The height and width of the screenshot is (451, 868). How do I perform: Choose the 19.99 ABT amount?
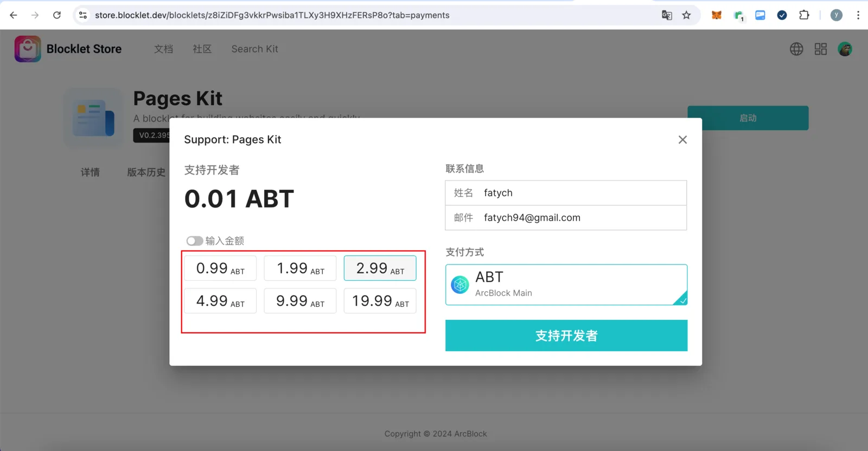380,301
